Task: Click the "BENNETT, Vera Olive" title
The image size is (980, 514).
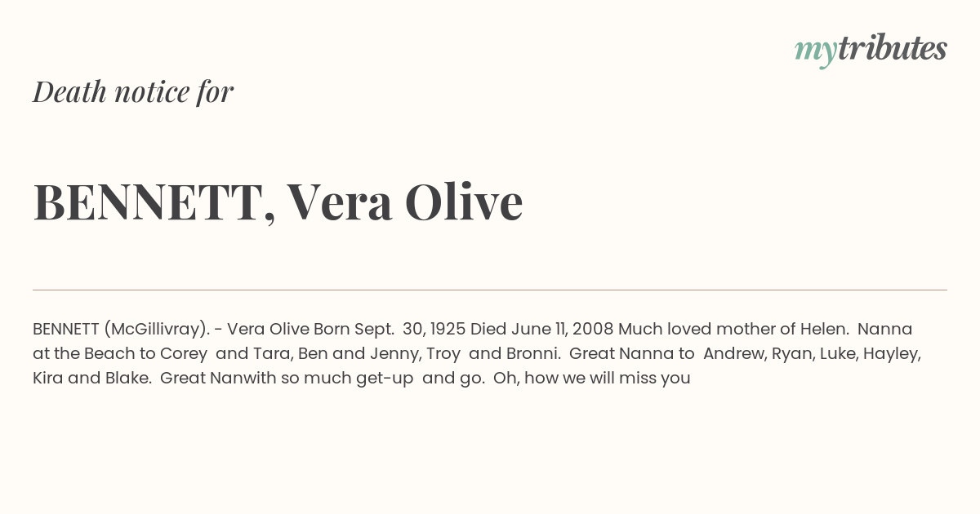Action: (x=278, y=202)
